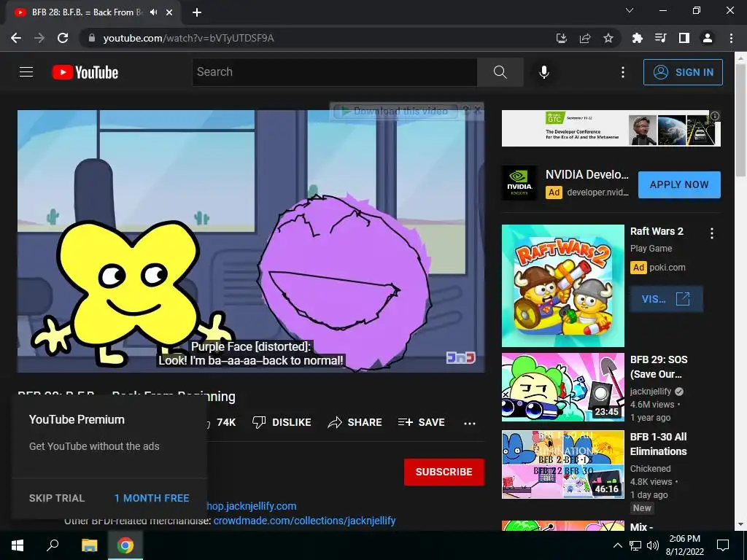Click poki.com advertiser text
747x560 pixels.
[667, 268]
